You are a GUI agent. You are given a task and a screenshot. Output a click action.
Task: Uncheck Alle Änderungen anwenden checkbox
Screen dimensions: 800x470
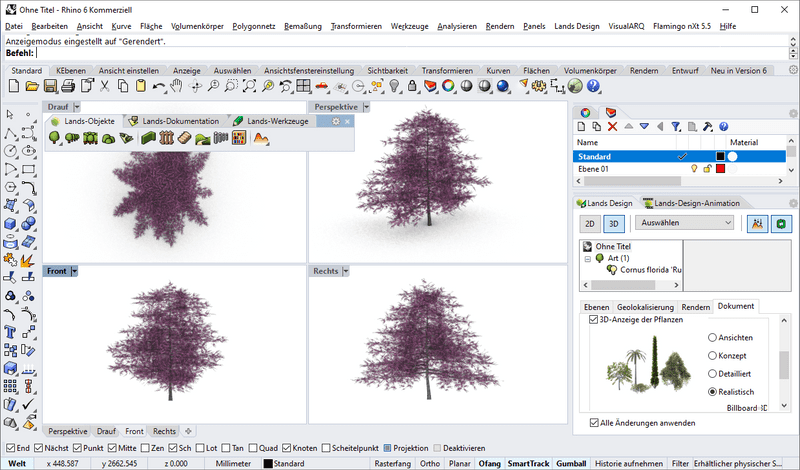(595, 423)
